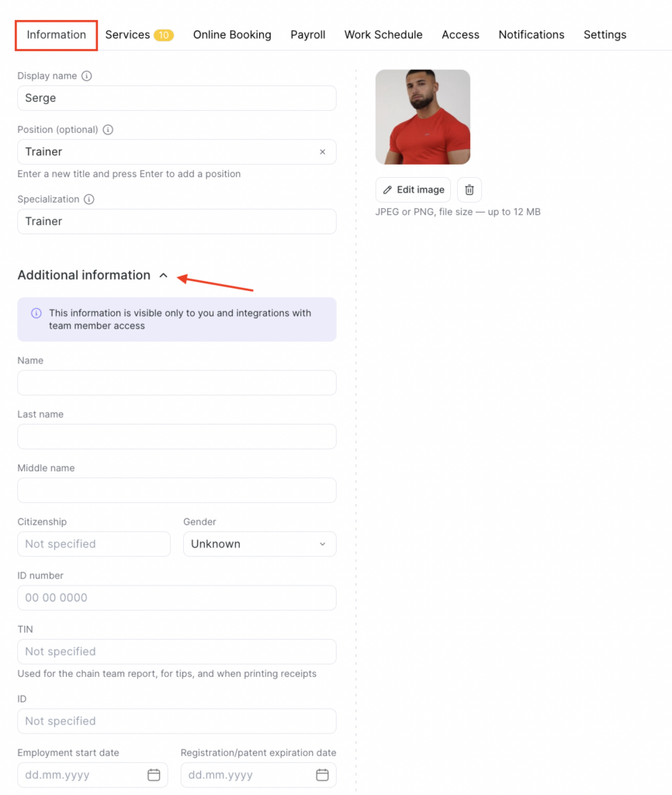Click the Edit image button
This screenshot has height=795, width=672.
click(413, 189)
